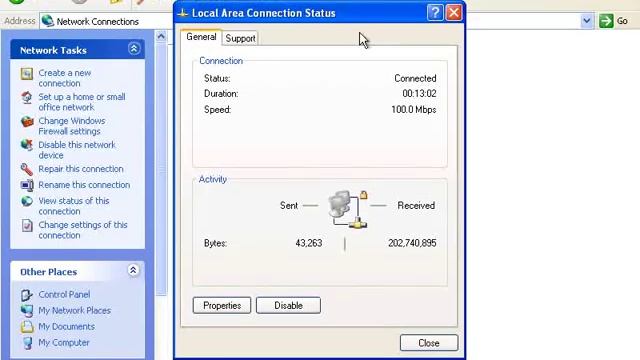Image resolution: width=640 pixels, height=360 pixels.
Task: Open the My Computer link
Action: pos(64,342)
